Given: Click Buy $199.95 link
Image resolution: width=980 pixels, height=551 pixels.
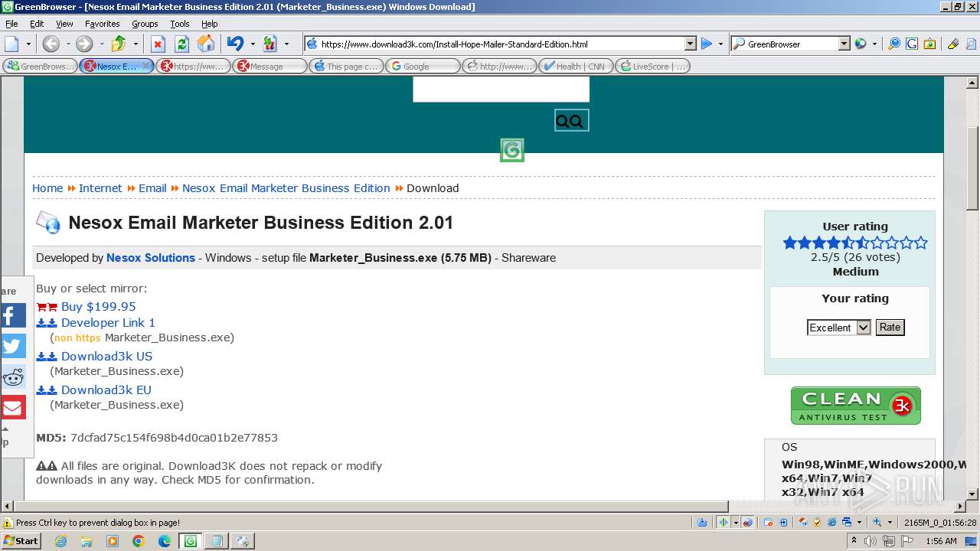Looking at the screenshot, I should coord(98,306).
